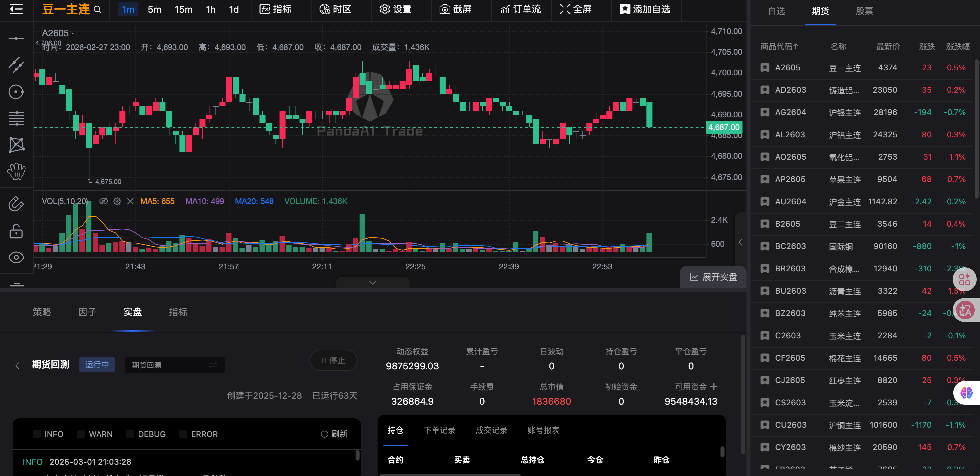Toggle drawings visibility eye in left toolbar
This screenshot has height=476, width=980.
pyautogui.click(x=16, y=257)
